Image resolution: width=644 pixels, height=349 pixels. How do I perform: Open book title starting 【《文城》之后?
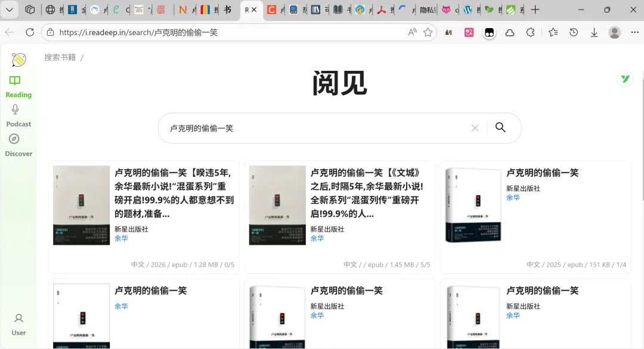[x=367, y=193]
